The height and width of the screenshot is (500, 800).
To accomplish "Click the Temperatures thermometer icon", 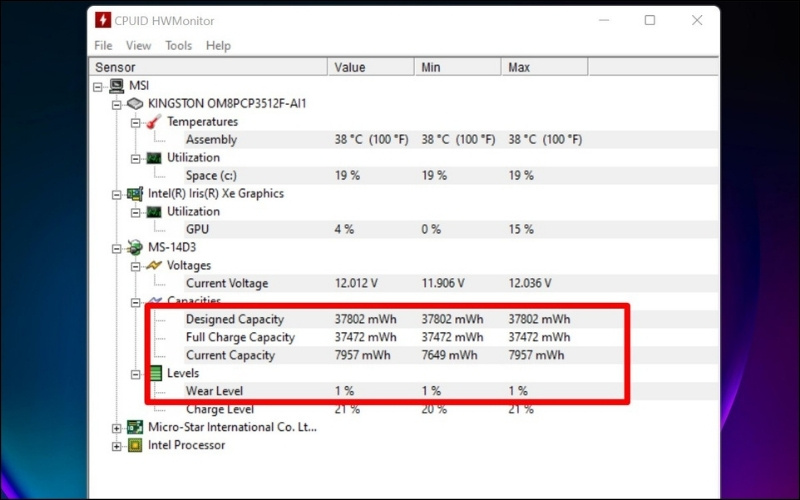I will 154,121.
